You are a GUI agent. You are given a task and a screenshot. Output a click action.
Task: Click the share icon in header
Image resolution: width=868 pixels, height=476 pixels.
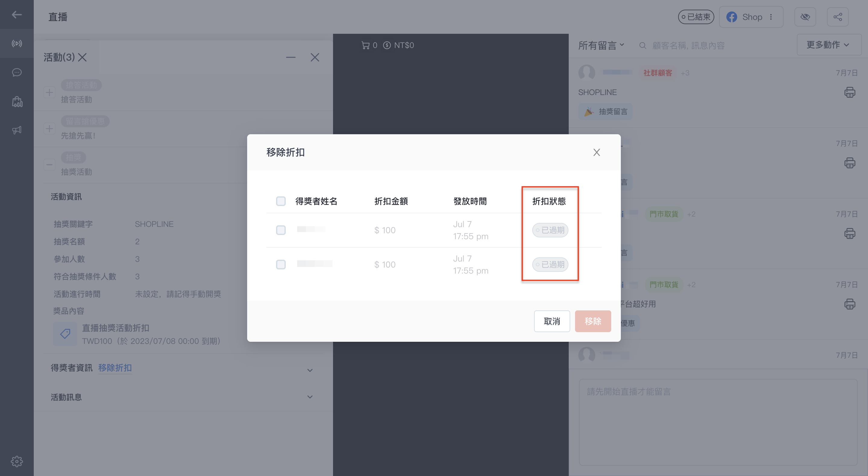click(x=838, y=17)
